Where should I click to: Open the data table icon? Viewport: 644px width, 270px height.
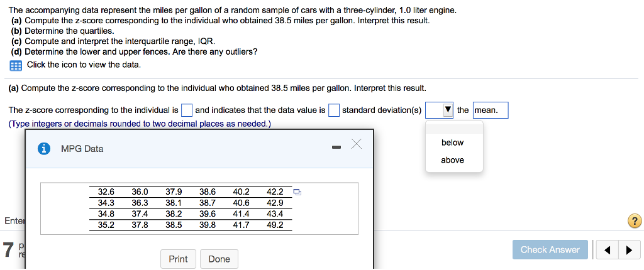tap(16, 66)
